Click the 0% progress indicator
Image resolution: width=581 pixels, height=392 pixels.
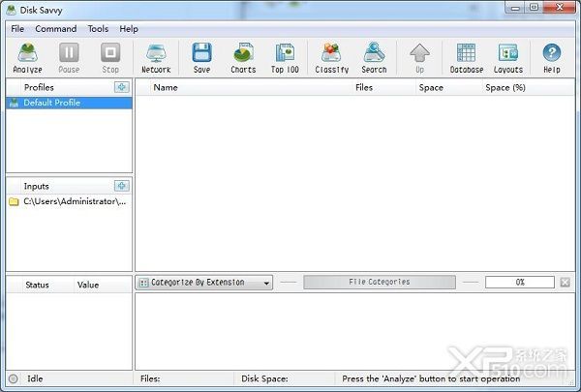520,282
